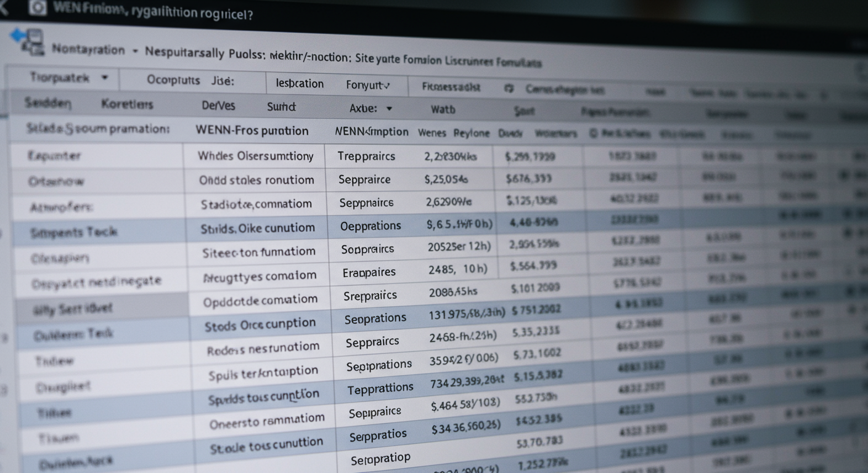
Task: Click the Watb toolbar item
Action: [x=443, y=110]
